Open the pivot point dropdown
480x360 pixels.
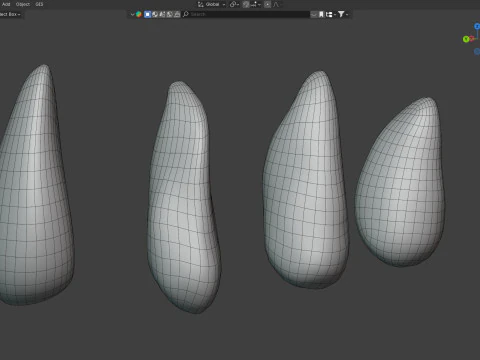[234, 4]
